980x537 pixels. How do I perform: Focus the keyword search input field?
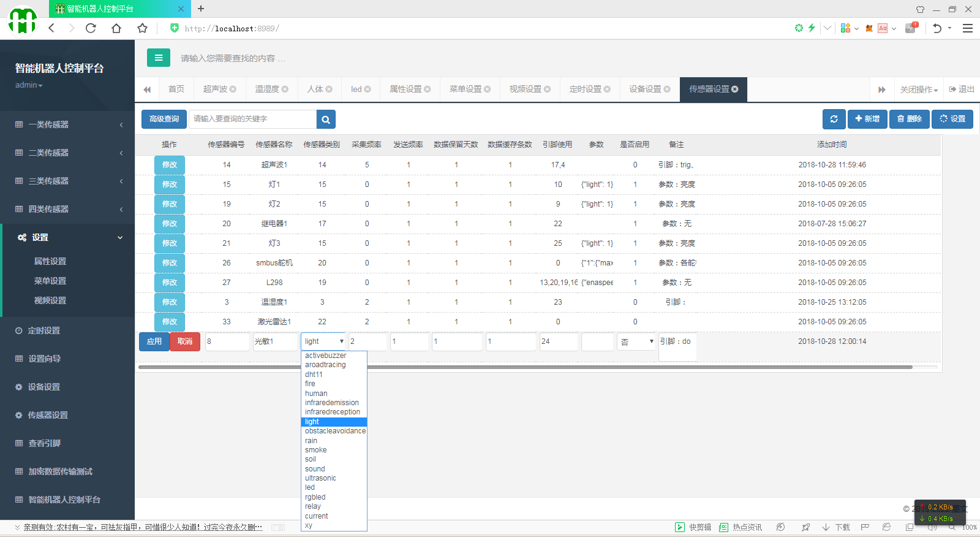click(x=252, y=119)
